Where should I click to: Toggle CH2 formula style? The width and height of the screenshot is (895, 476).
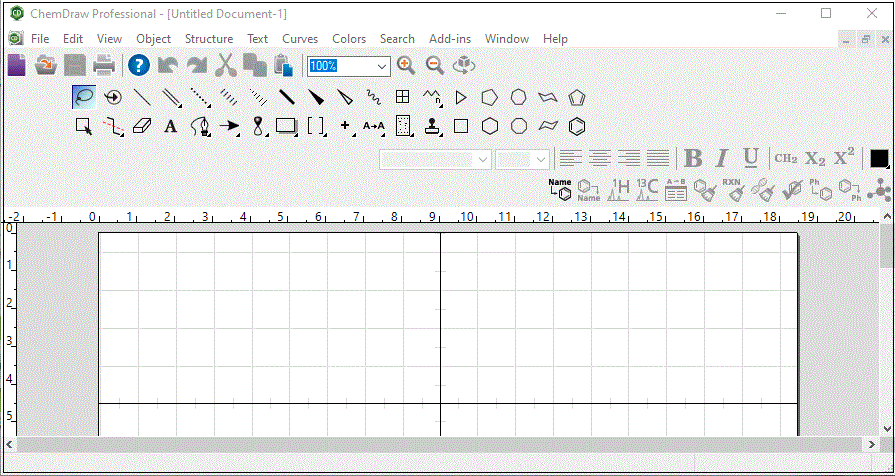[x=786, y=158]
